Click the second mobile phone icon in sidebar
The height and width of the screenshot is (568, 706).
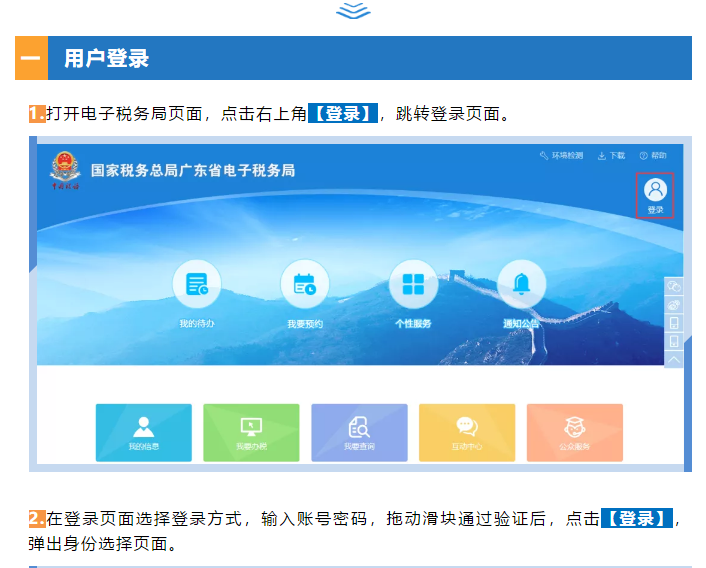coord(674,341)
